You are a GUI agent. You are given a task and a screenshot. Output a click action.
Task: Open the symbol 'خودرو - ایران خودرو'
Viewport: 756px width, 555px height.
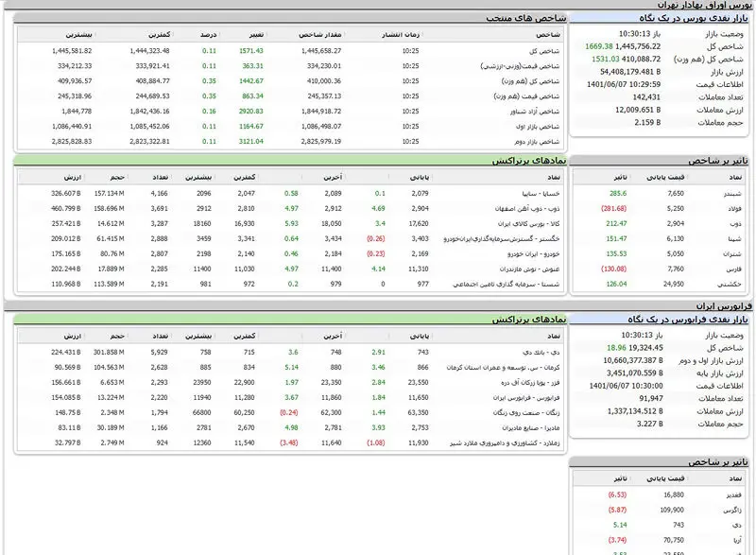tap(533, 253)
